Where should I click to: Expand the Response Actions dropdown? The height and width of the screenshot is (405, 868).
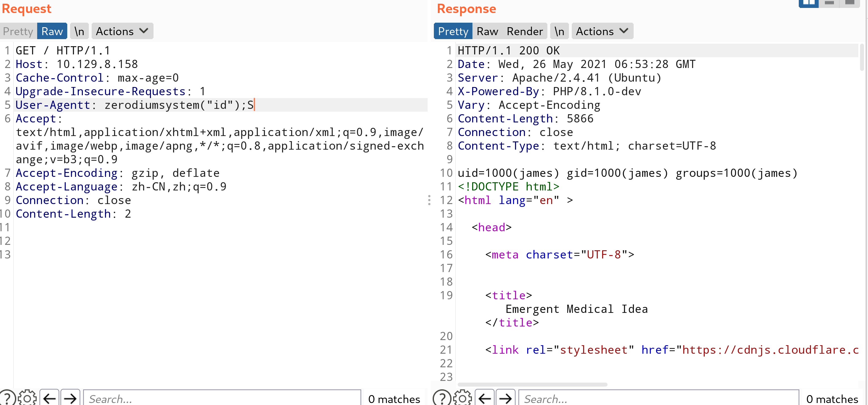click(602, 31)
